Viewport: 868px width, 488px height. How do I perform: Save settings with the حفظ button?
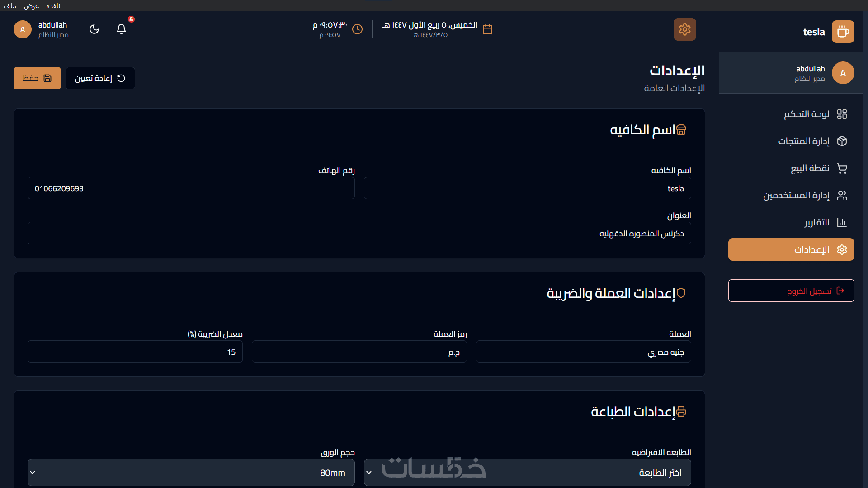click(37, 78)
